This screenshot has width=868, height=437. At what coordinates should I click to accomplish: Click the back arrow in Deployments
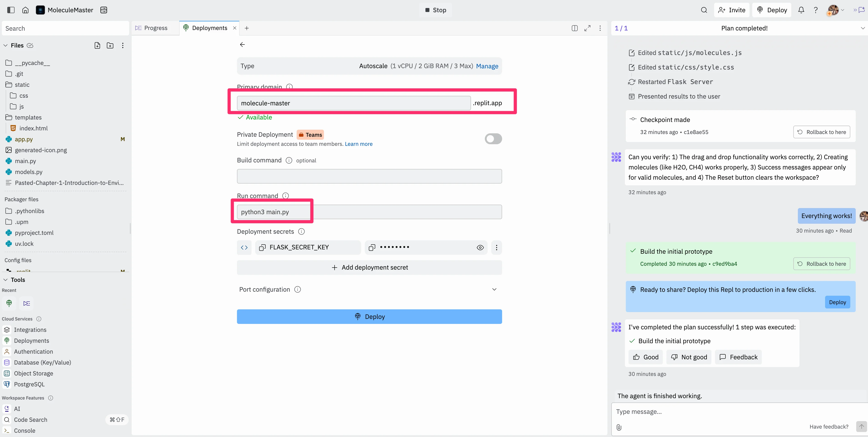(x=242, y=45)
